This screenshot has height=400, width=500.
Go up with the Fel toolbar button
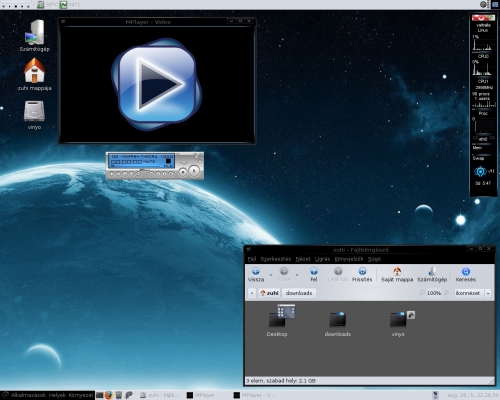pyautogui.click(x=314, y=274)
